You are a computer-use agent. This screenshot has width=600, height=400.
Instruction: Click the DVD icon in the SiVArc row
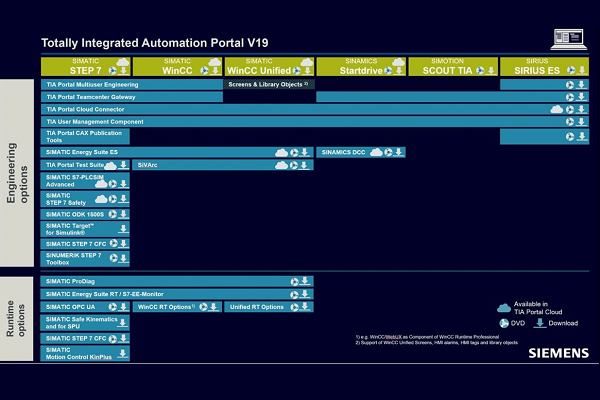pos(294,165)
